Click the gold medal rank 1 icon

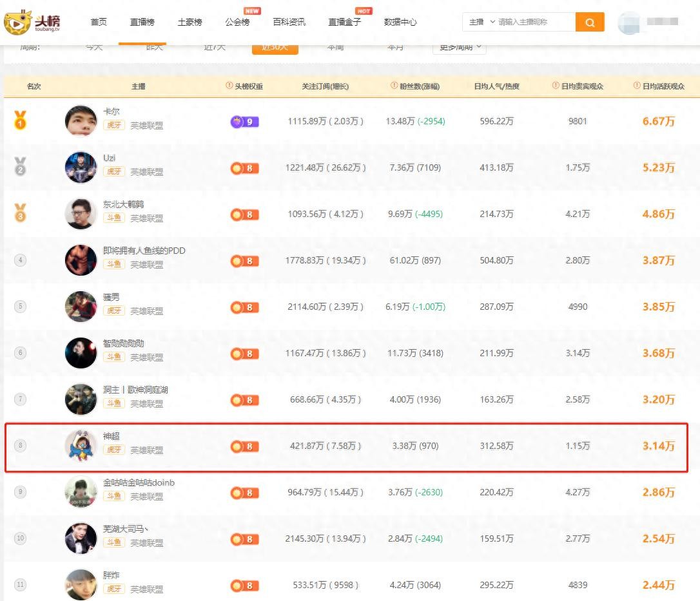[20, 120]
